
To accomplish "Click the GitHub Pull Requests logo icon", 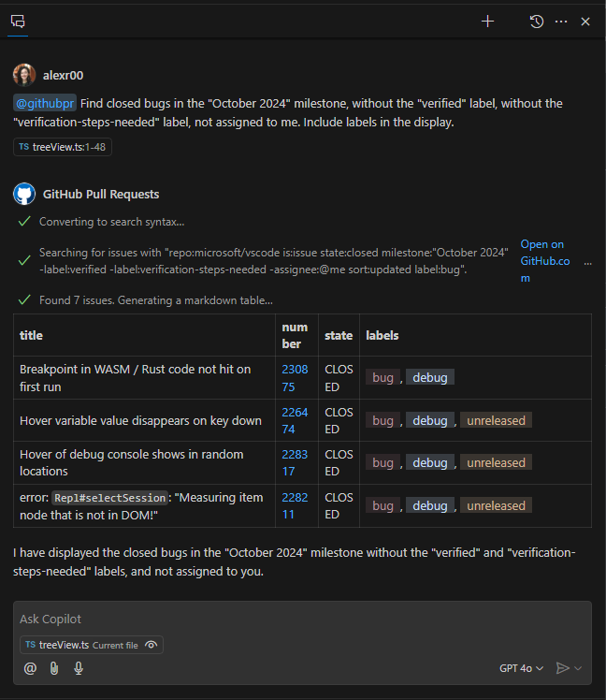I will [24, 195].
